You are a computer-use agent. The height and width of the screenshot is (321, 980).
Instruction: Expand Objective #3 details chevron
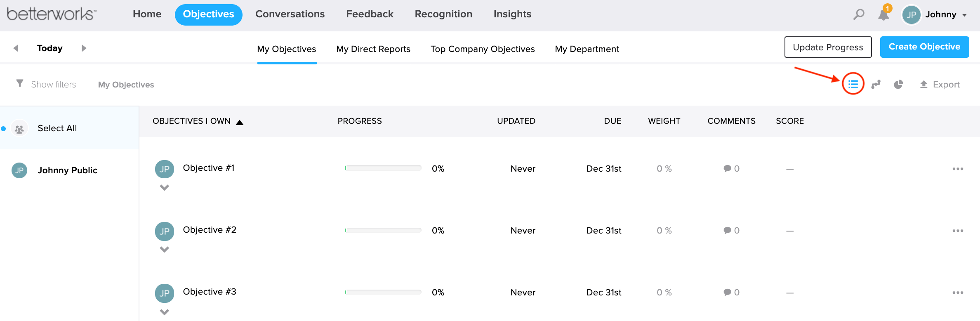tap(165, 312)
